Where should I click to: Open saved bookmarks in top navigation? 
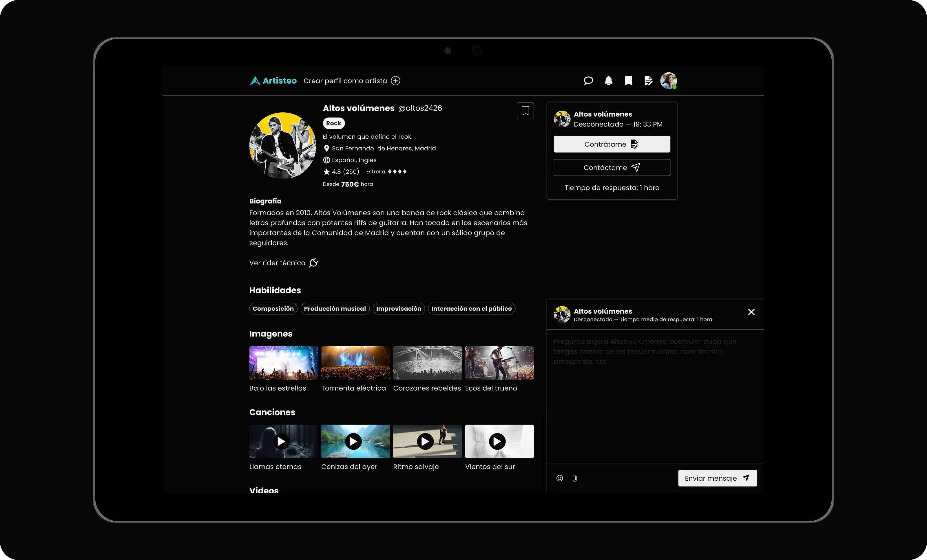tap(628, 81)
